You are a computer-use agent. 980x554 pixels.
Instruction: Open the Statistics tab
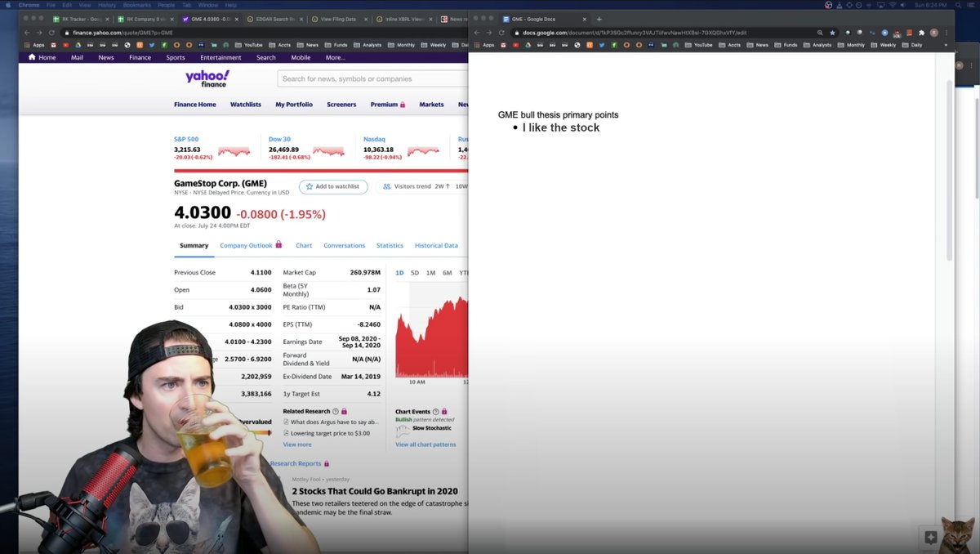click(x=390, y=245)
